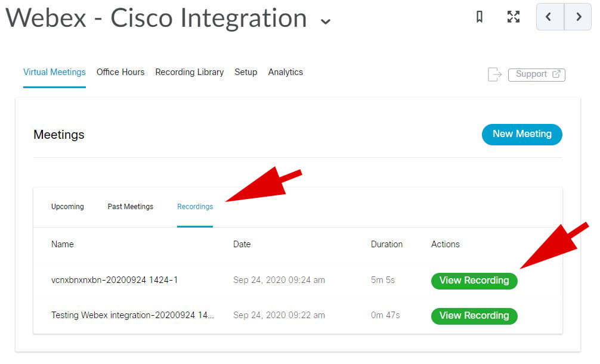Switch to the Virtual Meetings tab
This screenshot has height=364, width=600.
pyautogui.click(x=54, y=72)
